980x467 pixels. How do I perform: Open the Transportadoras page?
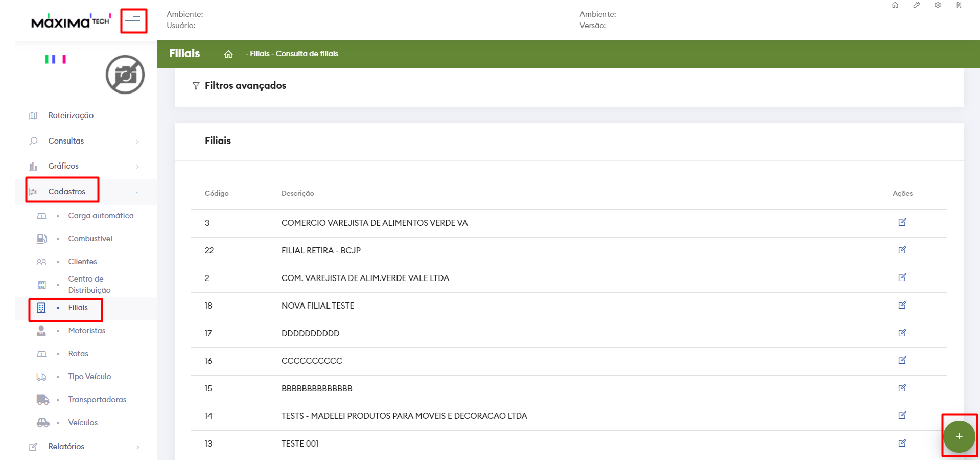(97, 400)
